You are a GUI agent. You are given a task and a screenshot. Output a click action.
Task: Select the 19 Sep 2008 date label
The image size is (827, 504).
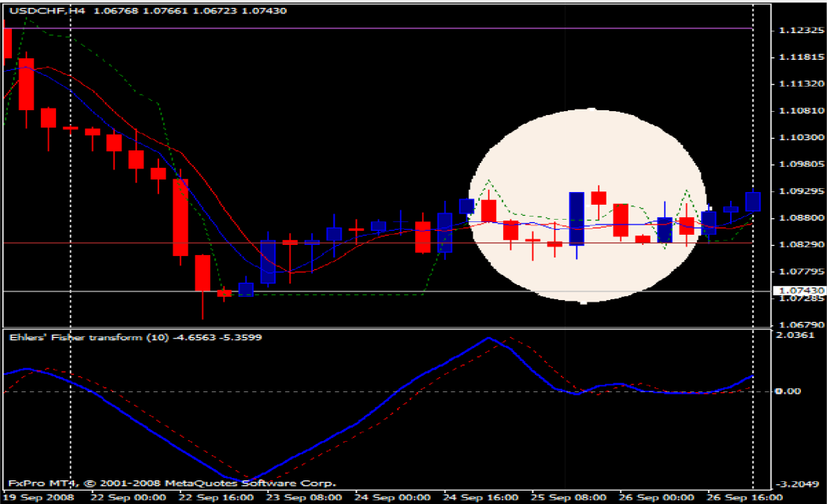(x=35, y=497)
